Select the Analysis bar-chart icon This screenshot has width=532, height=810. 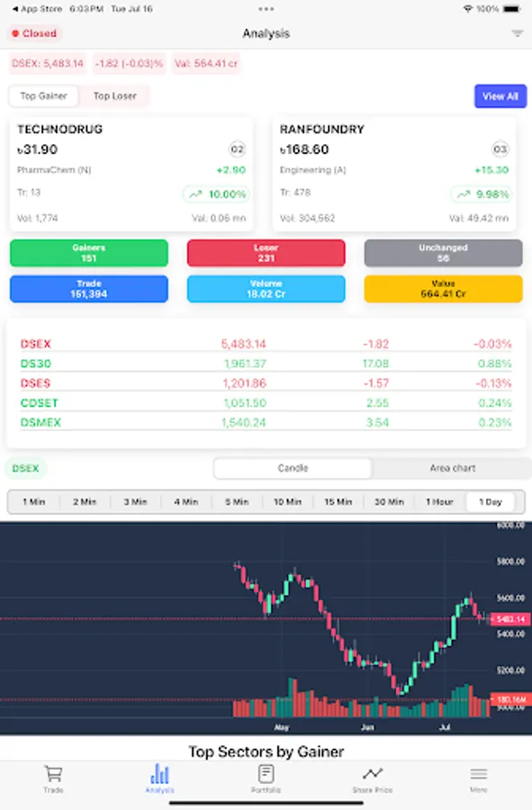[160, 772]
